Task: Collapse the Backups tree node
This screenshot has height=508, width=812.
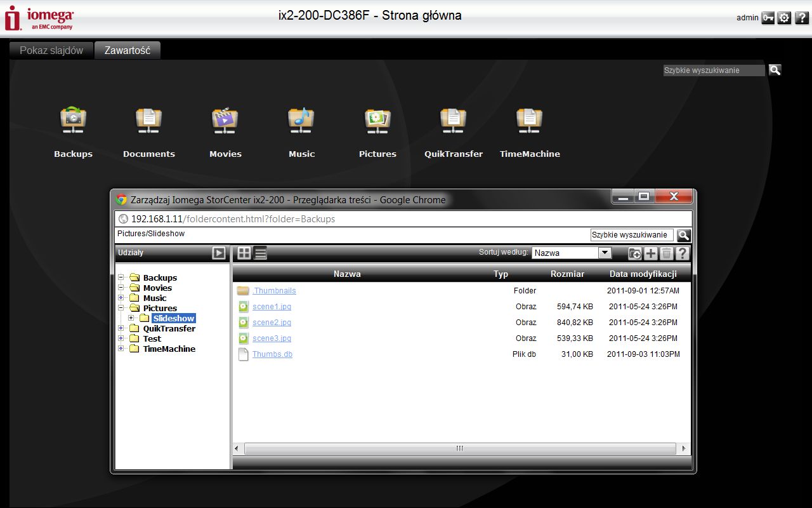Action: 121,277
